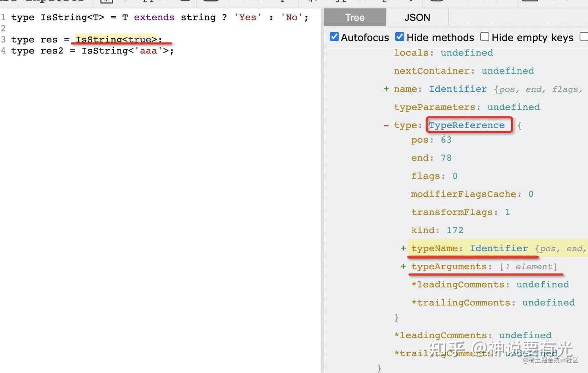Screen dimensions: 588x373
Task: Click the [1 element] summary of typeArguments
Action: pos(528,266)
